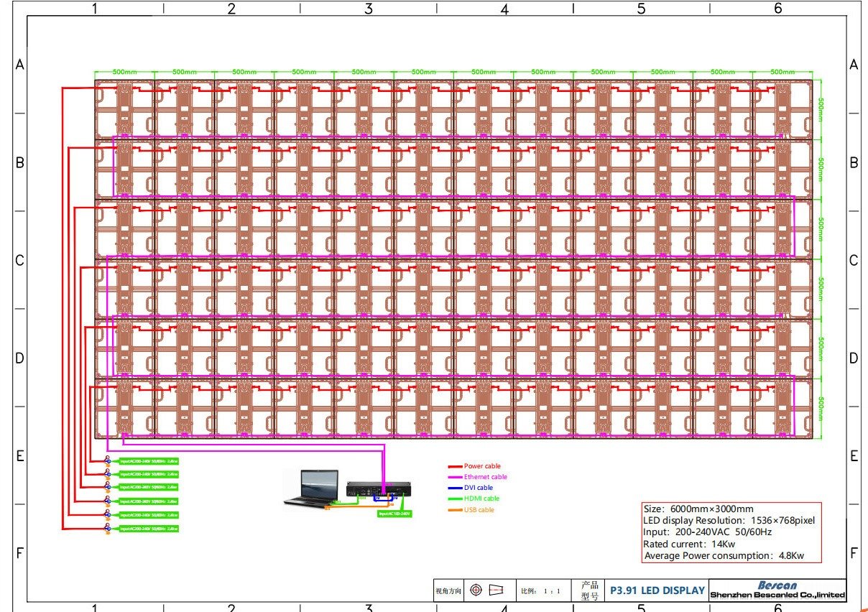Image resolution: width=868 pixels, height=612 pixels.
Task: Click the top green power input label
Action: pyautogui.click(x=148, y=460)
